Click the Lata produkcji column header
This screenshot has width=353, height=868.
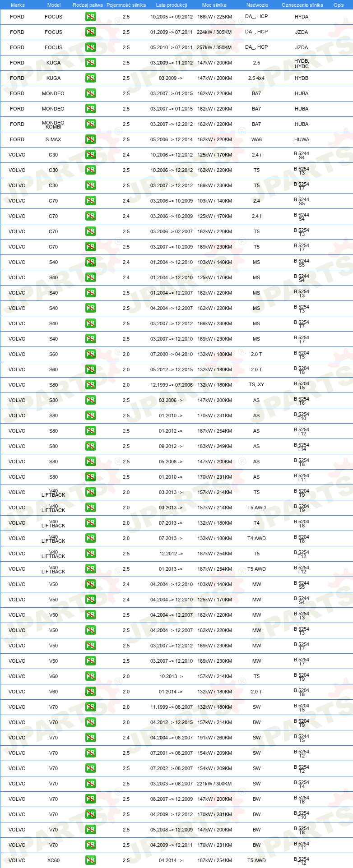tap(172, 5)
